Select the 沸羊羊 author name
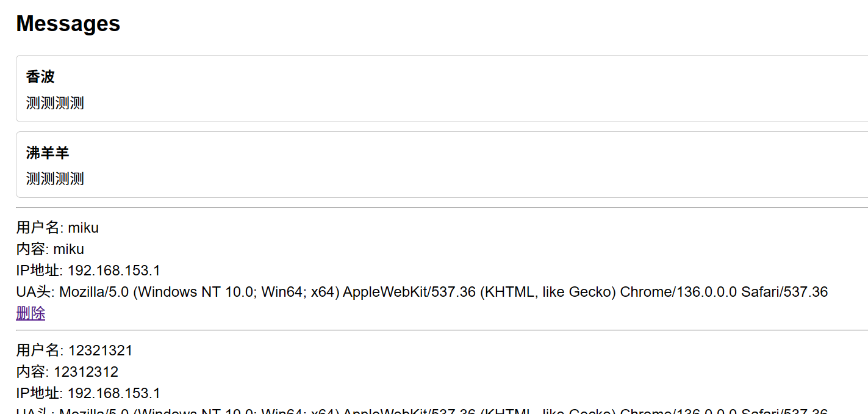The height and width of the screenshot is (414, 868). 48,153
